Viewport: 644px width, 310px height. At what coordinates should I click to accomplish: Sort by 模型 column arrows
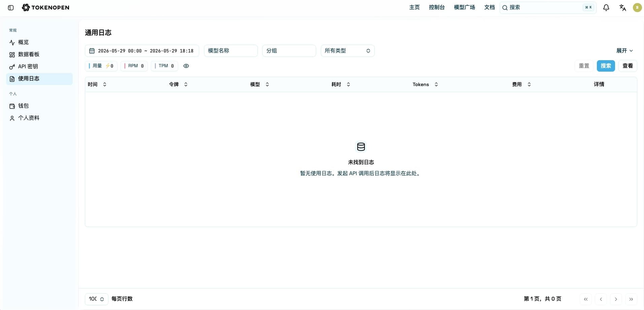[x=267, y=84]
